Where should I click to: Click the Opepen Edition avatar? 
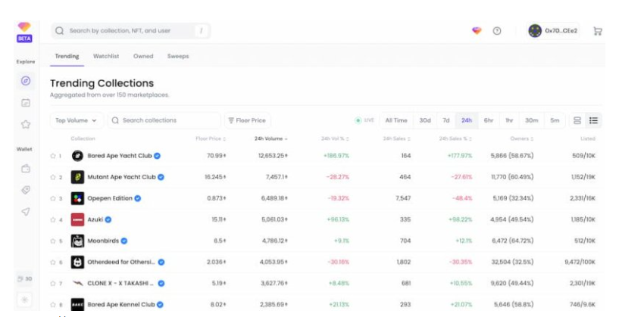77,198
